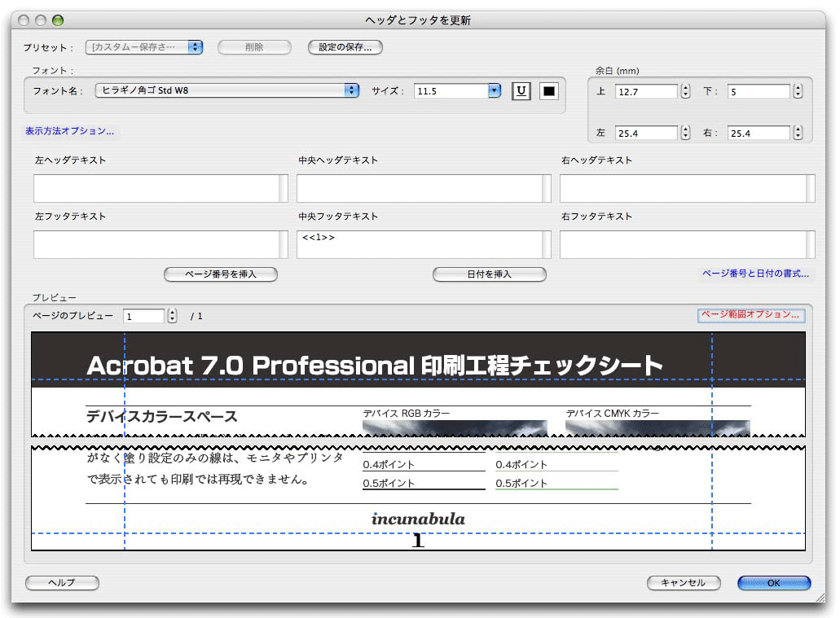Click the 左フッタテキスト text box
Screen dimensions: 840x618
click(161, 245)
